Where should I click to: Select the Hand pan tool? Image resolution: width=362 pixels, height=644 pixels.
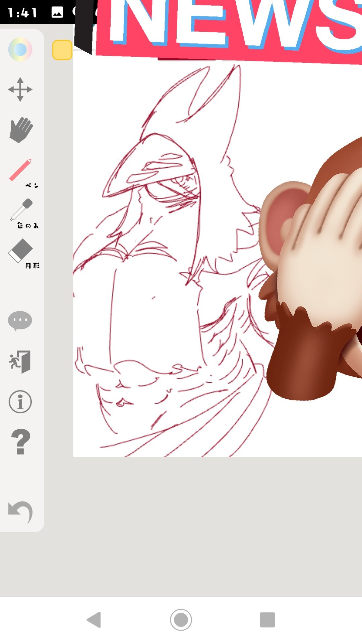(x=21, y=130)
